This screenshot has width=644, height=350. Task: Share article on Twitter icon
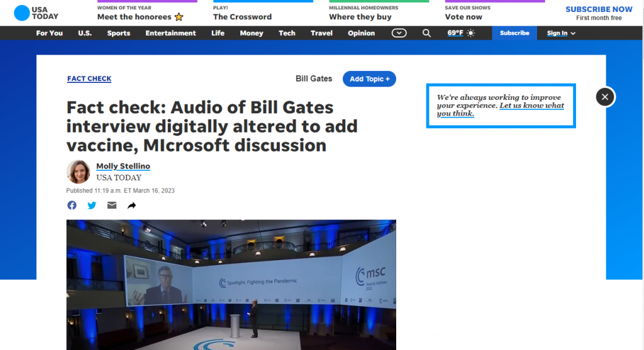point(92,205)
